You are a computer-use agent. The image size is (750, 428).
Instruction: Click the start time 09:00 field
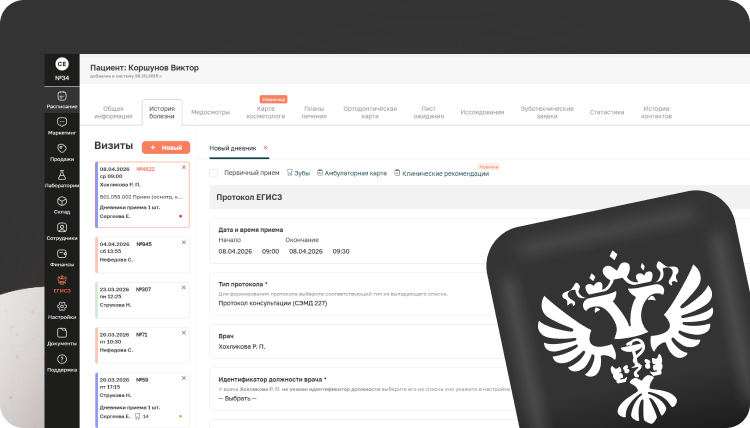click(270, 251)
